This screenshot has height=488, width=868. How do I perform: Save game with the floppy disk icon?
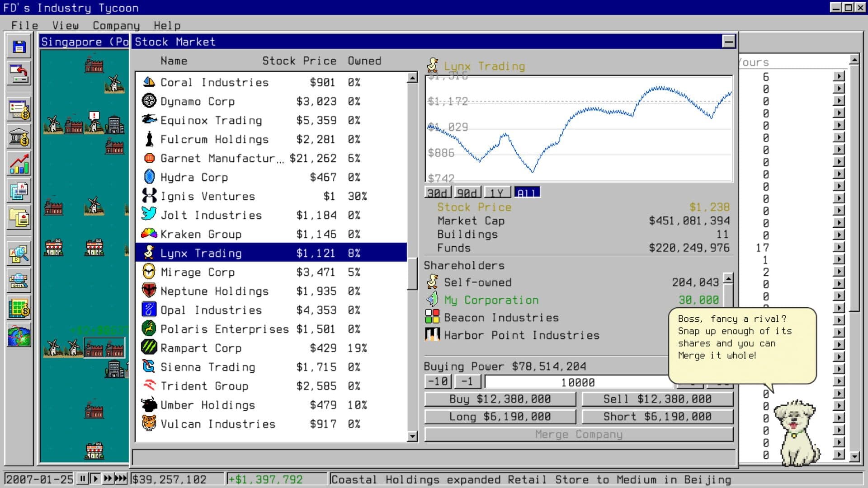(19, 47)
